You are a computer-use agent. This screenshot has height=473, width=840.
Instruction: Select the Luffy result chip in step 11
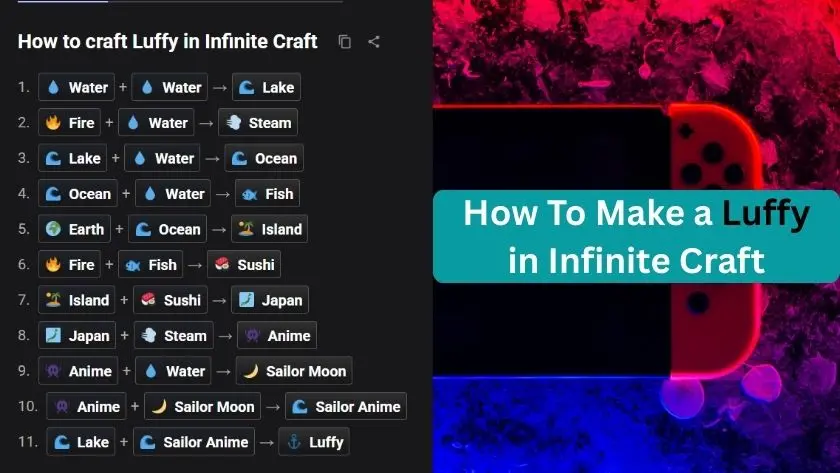(314, 442)
